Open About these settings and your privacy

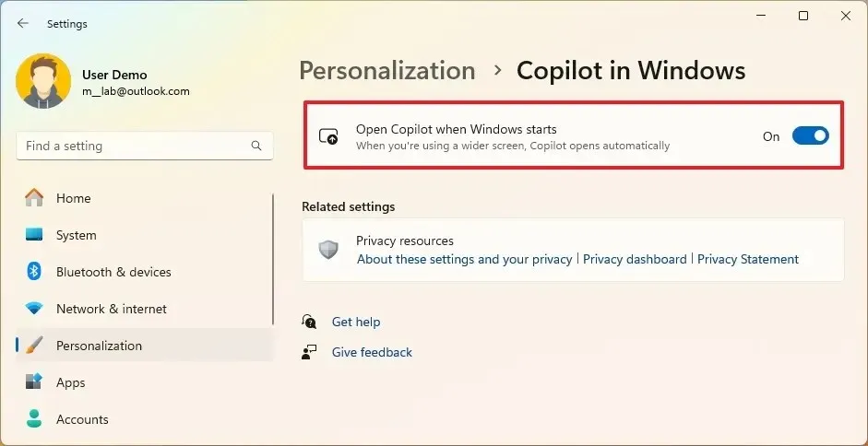pyautogui.click(x=464, y=260)
